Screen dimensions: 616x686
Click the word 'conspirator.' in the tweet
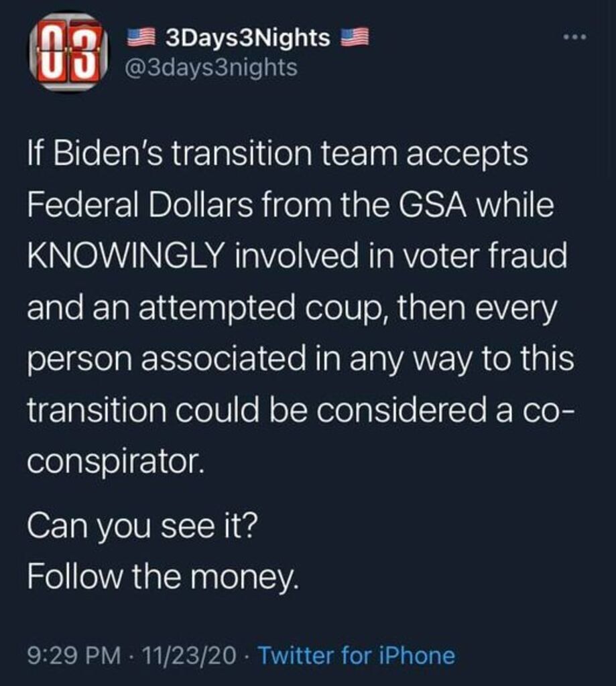pyautogui.click(x=114, y=461)
